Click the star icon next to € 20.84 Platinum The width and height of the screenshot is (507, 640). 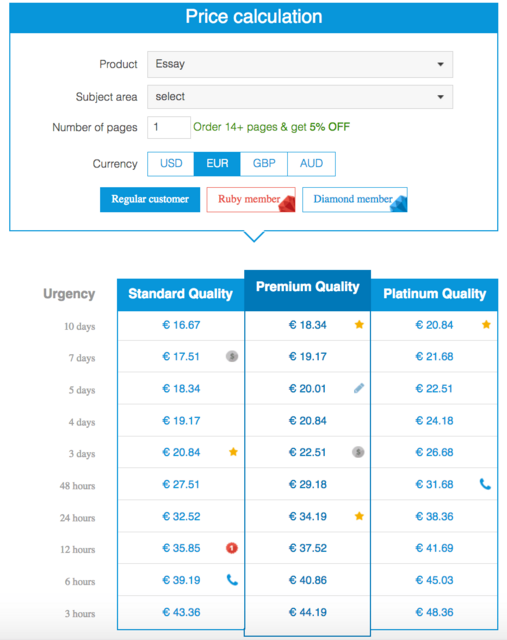click(x=486, y=324)
